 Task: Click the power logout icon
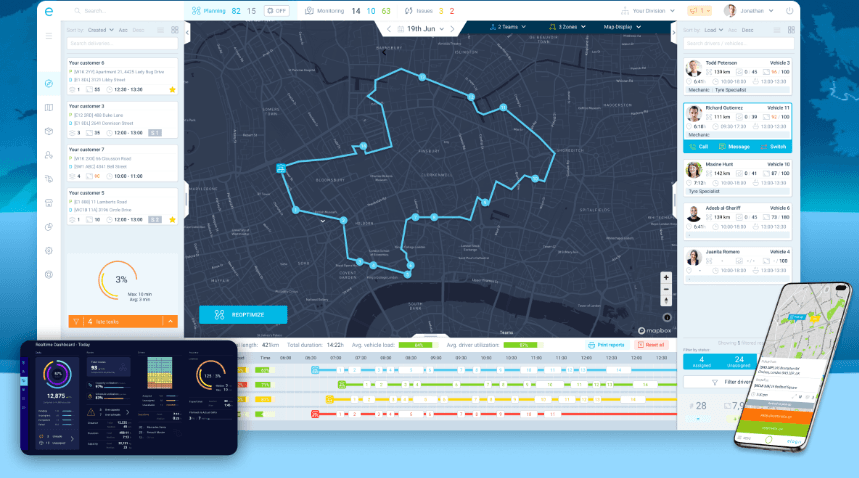(x=789, y=11)
